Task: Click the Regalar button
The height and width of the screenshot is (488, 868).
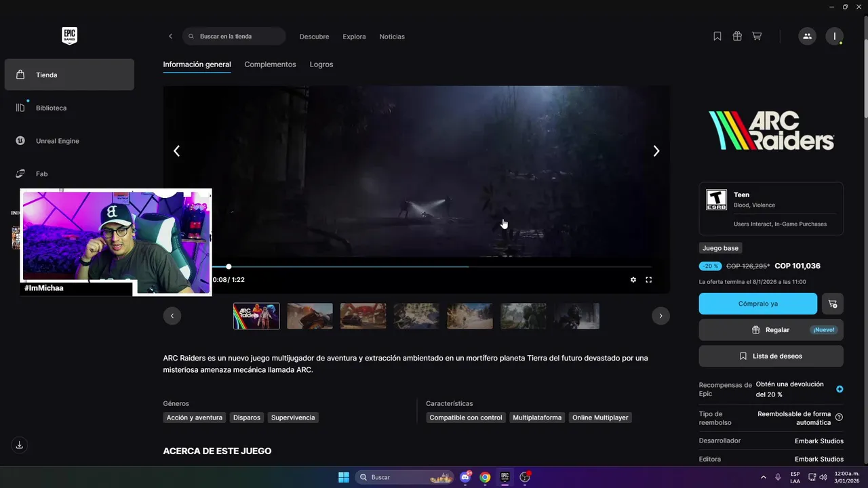Action: (x=771, y=330)
